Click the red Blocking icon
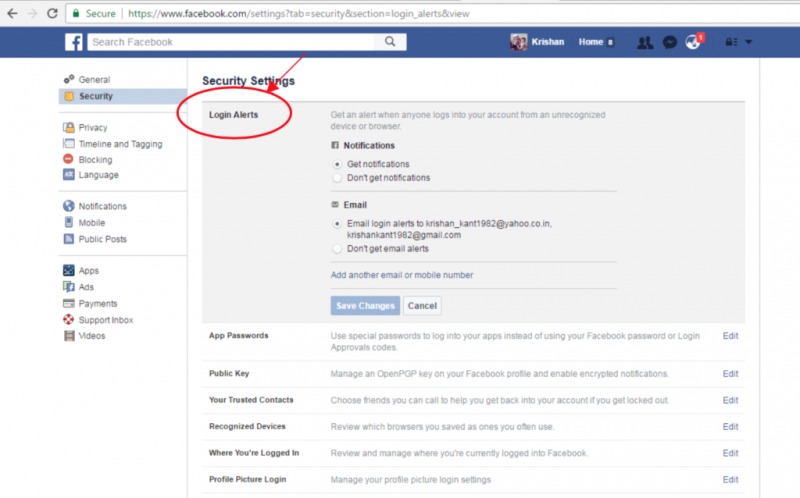Viewport: 800px width, 498px height. click(x=68, y=159)
